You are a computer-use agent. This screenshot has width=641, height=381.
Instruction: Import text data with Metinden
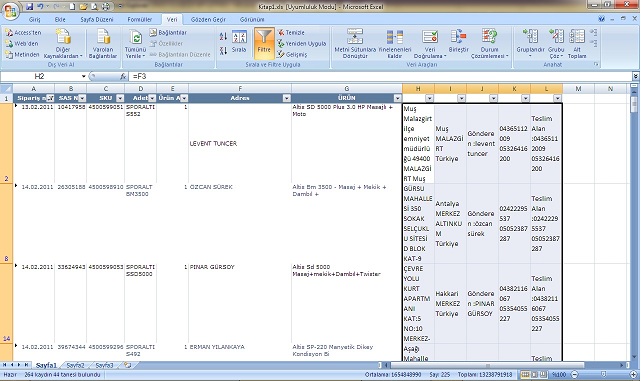coord(22,54)
